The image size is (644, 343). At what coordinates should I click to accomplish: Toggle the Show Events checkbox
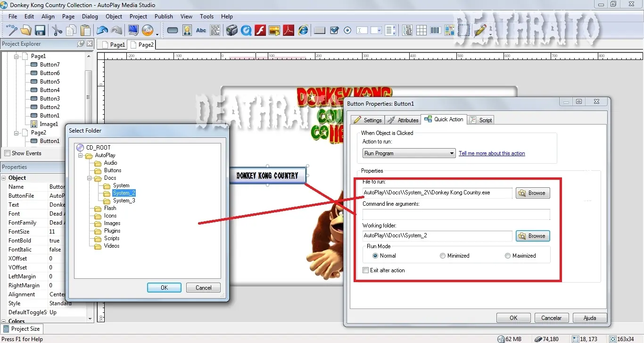(7, 153)
